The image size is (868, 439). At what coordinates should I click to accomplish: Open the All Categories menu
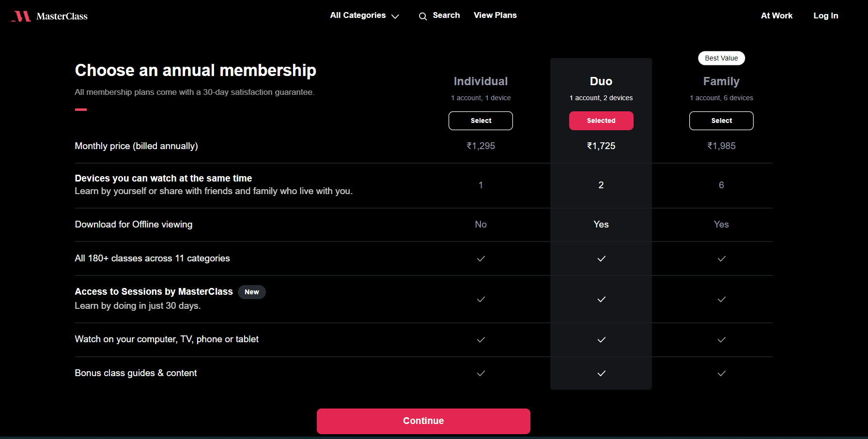pyautogui.click(x=358, y=15)
